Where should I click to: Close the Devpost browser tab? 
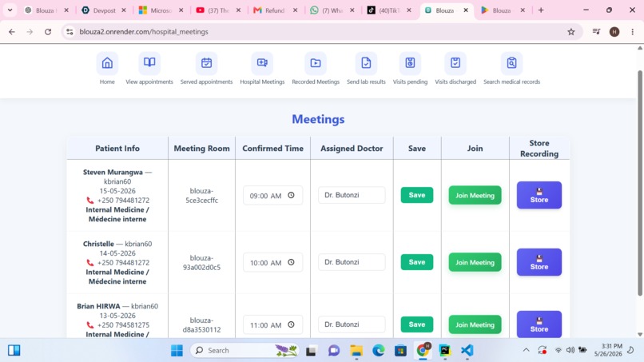pyautogui.click(x=124, y=10)
